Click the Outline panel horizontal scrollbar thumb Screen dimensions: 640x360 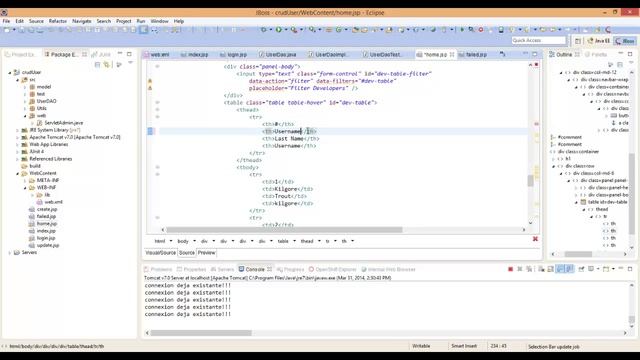pyautogui.click(x=578, y=254)
